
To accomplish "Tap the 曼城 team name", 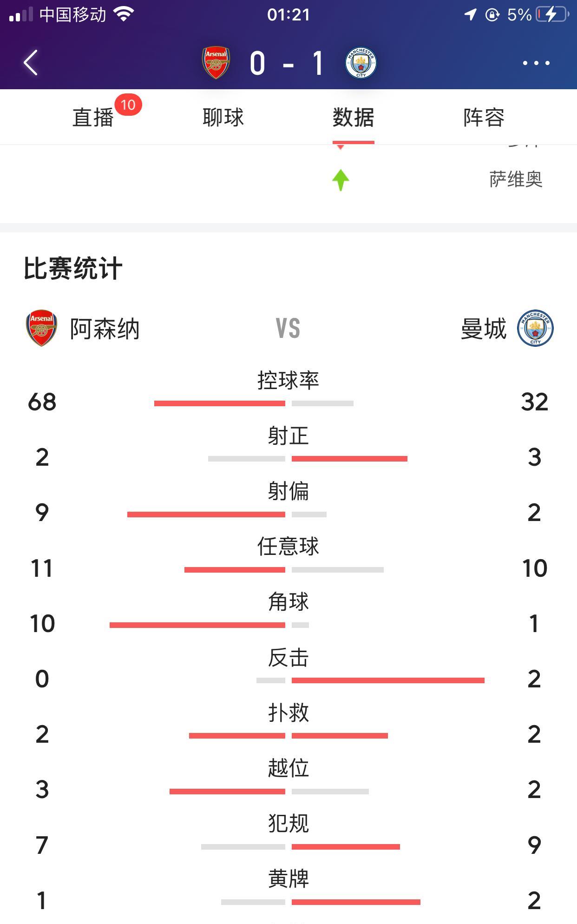I will pyautogui.click(x=484, y=329).
